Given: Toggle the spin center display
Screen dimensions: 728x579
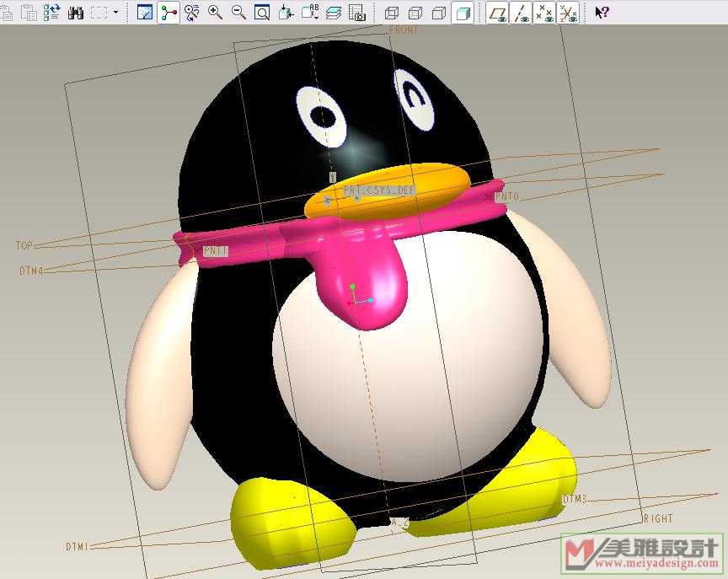Looking at the screenshot, I should pyautogui.click(x=169, y=13).
